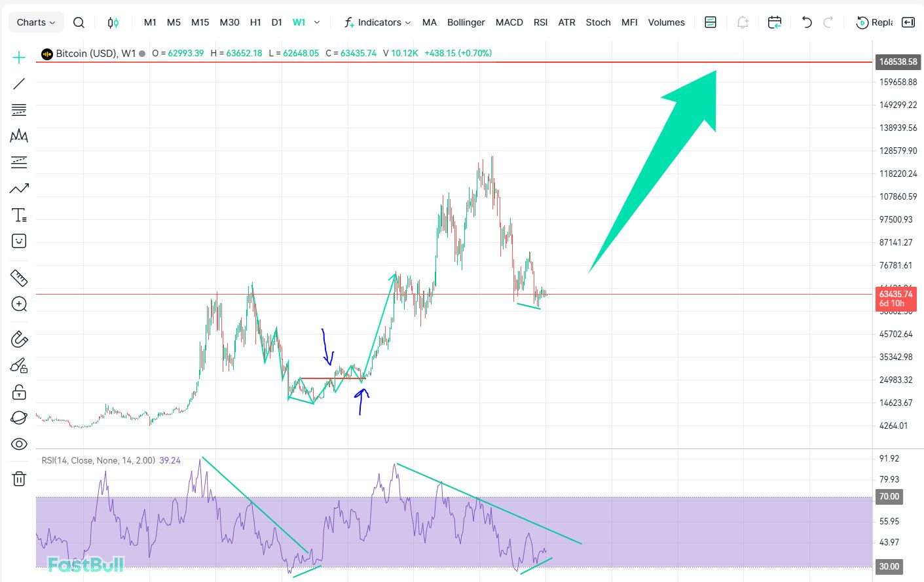This screenshot has width=924, height=582.
Task: Select the crosshair cursor tool
Action: pyautogui.click(x=19, y=58)
